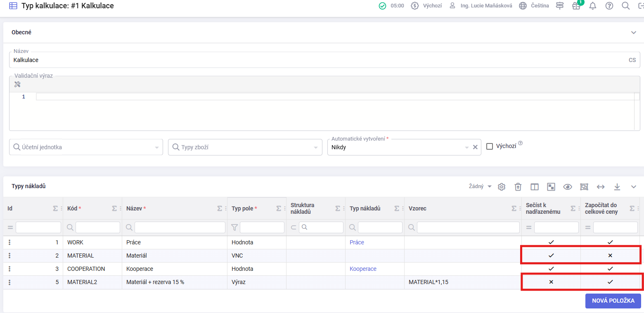644x313 pixels.
Task: Click the column layout icon in table toolbar
Action: coord(535,187)
